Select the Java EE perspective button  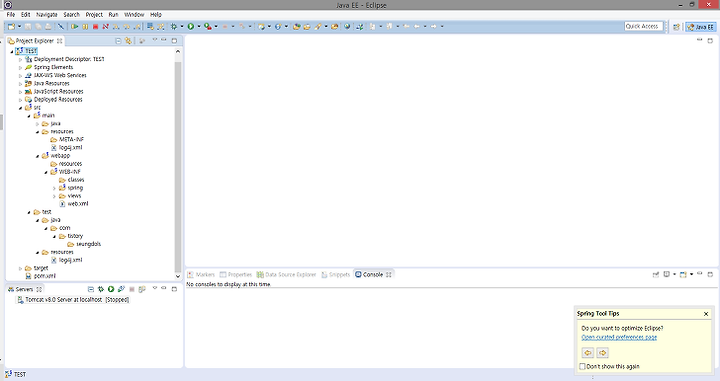click(x=701, y=27)
